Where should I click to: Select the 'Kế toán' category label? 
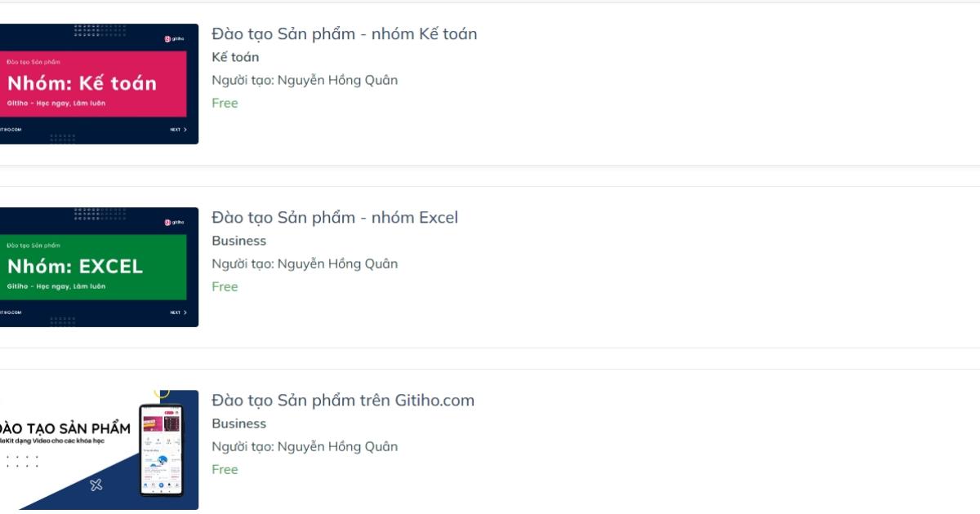(x=235, y=56)
